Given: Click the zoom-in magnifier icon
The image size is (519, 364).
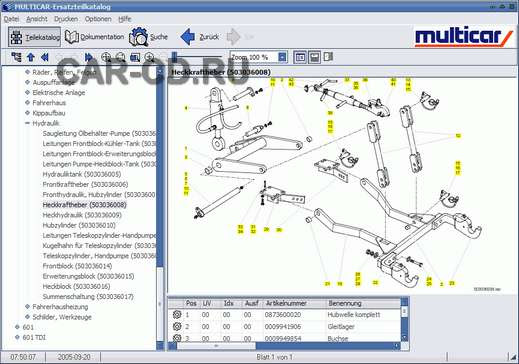Looking at the screenshot, I should [106, 57].
